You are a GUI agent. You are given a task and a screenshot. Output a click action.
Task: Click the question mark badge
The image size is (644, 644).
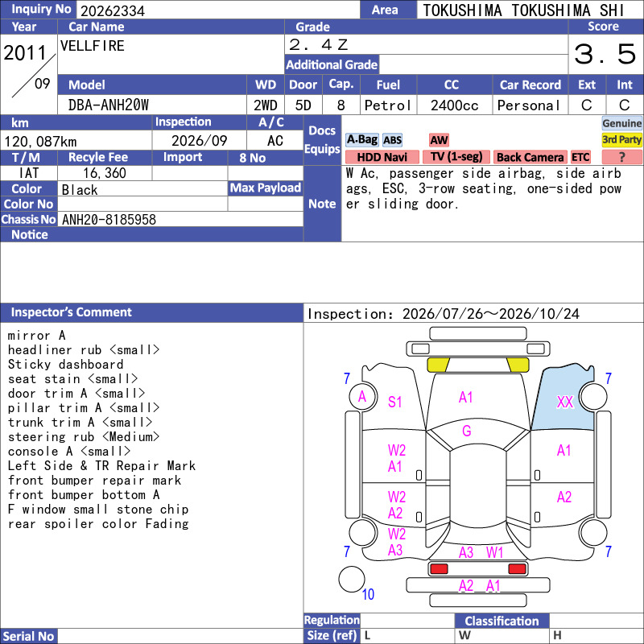click(621, 157)
